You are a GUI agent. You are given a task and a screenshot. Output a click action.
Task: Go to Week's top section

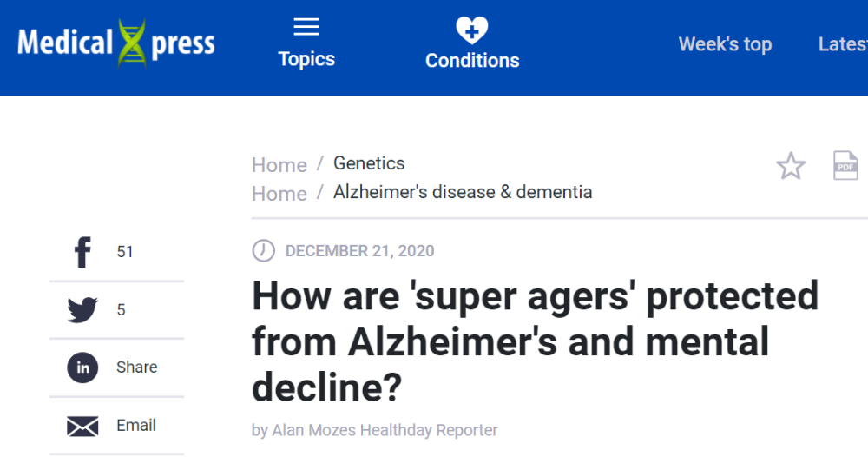[x=725, y=44]
